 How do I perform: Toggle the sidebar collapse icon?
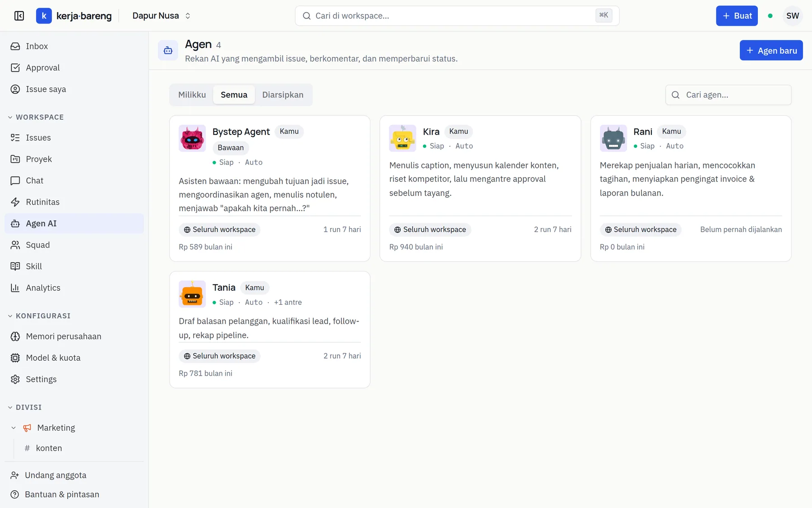[x=19, y=16]
